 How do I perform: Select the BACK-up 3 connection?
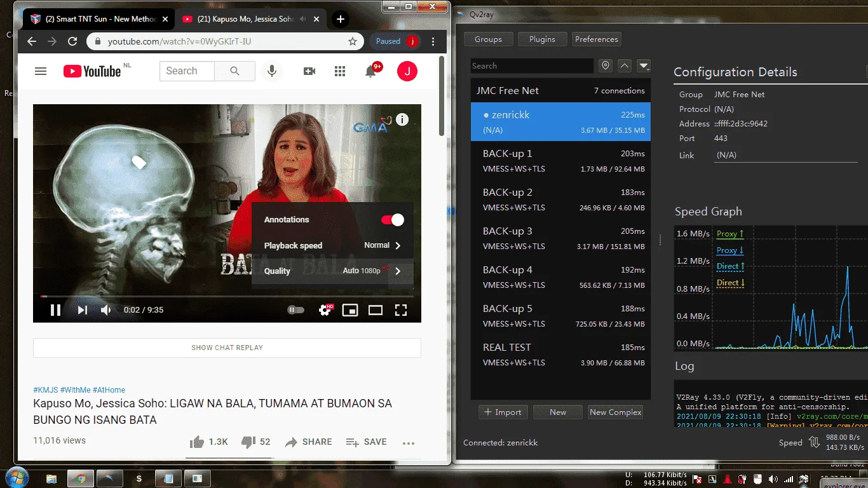click(560, 238)
